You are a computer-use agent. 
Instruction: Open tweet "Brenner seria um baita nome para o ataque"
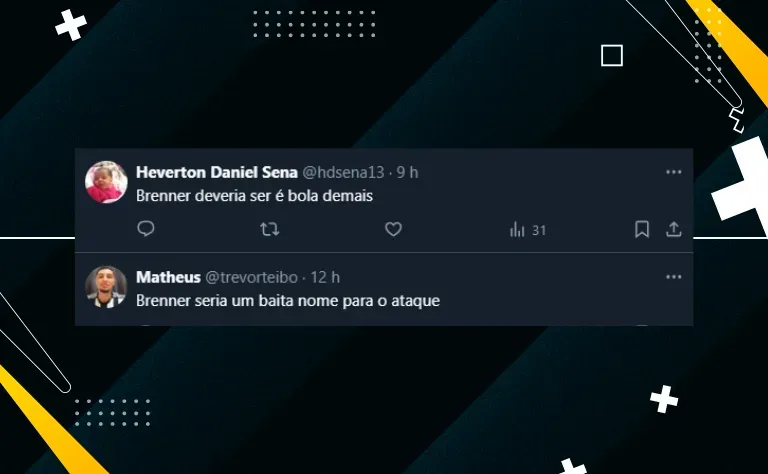point(288,301)
